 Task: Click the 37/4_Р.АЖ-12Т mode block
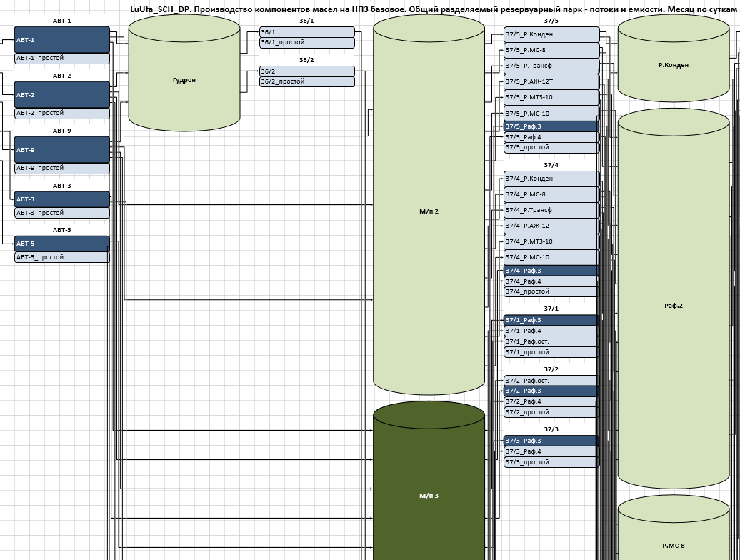(x=551, y=226)
